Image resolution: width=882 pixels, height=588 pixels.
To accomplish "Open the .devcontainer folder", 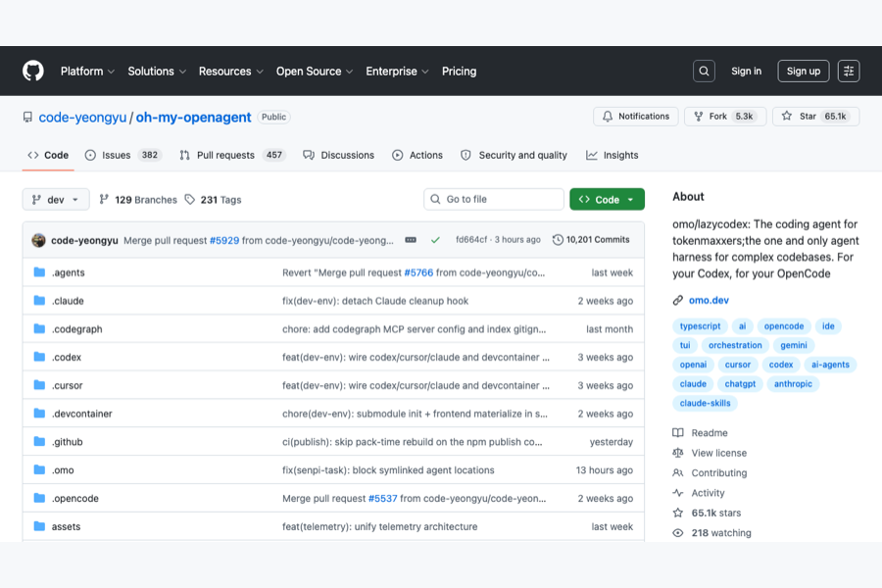I will pos(82,414).
